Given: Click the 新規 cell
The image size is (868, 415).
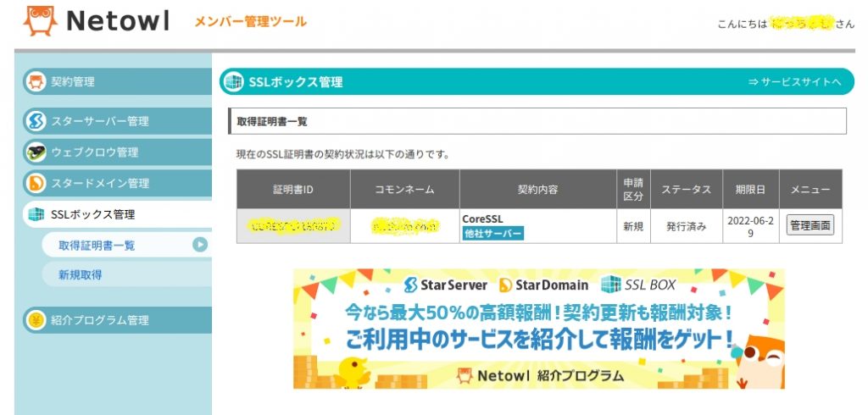Looking at the screenshot, I should (634, 226).
